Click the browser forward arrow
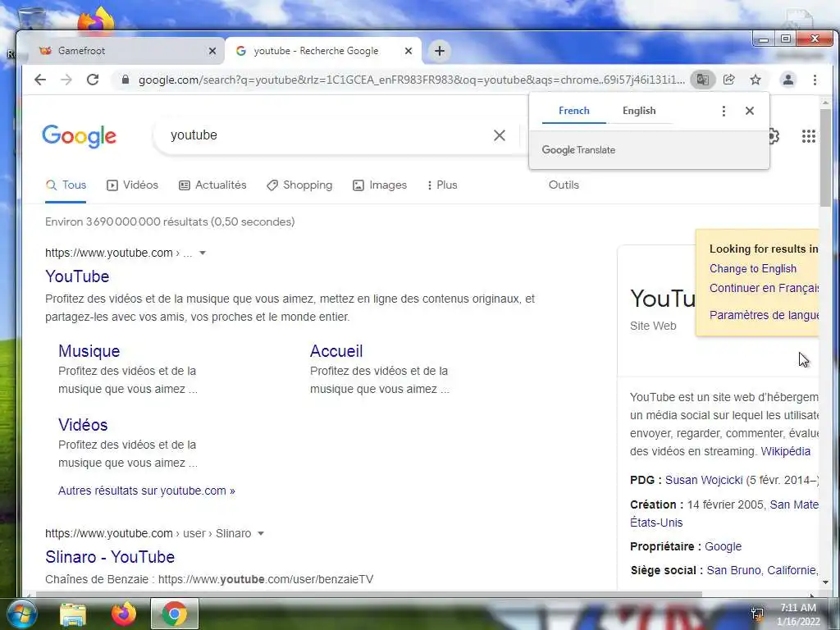 pyautogui.click(x=66, y=80)
